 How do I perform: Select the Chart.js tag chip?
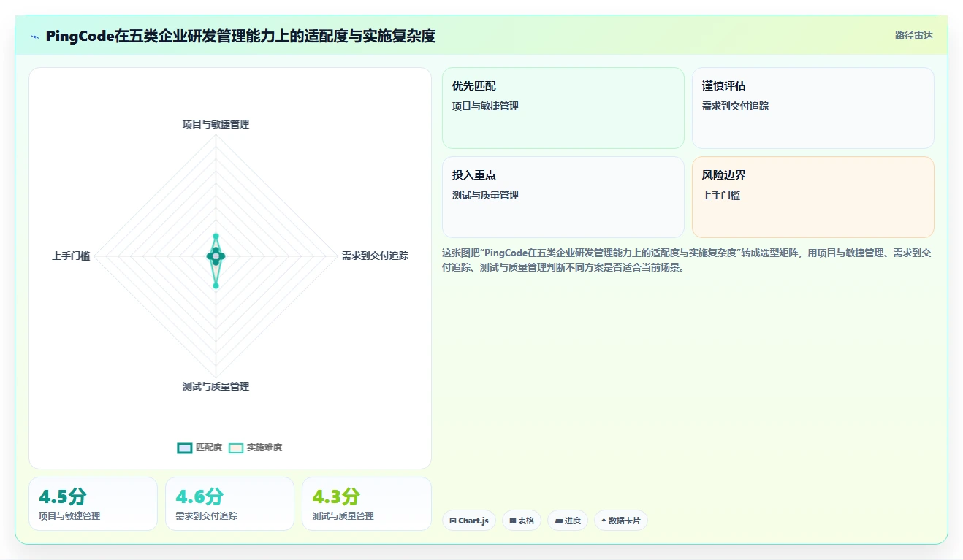tap(469, 521)
